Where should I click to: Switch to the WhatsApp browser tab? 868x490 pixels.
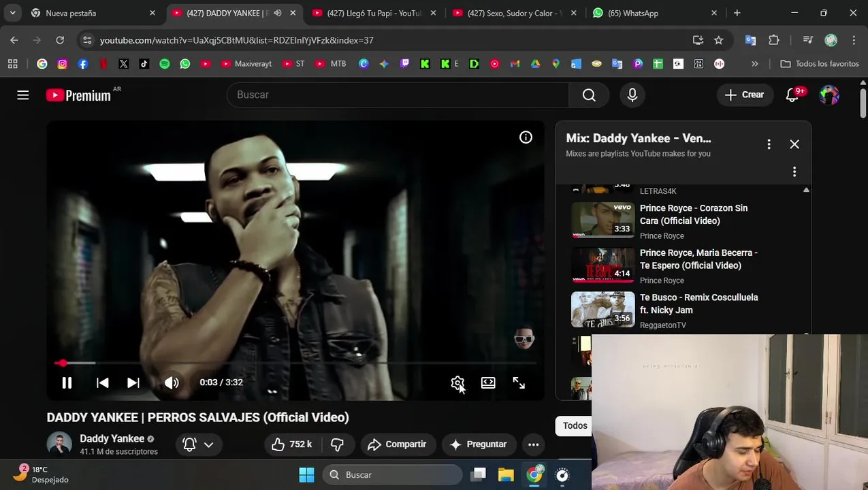pos(654,13)
